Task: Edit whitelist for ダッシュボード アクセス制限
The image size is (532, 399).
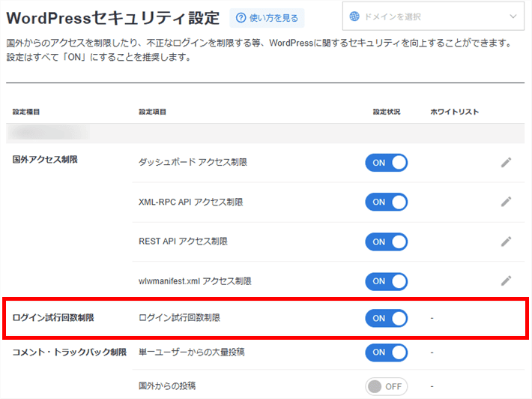Action: click(x=506, y=163)
